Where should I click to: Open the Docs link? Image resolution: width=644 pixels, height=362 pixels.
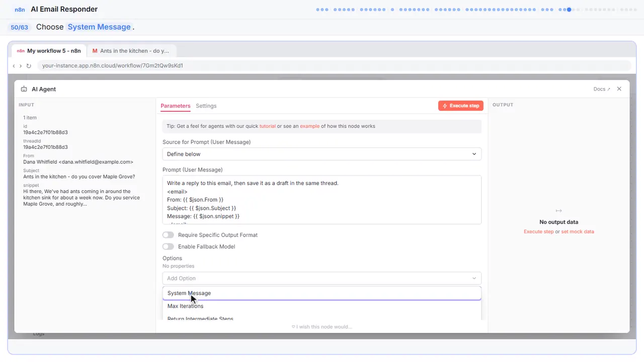coord(602,89)
